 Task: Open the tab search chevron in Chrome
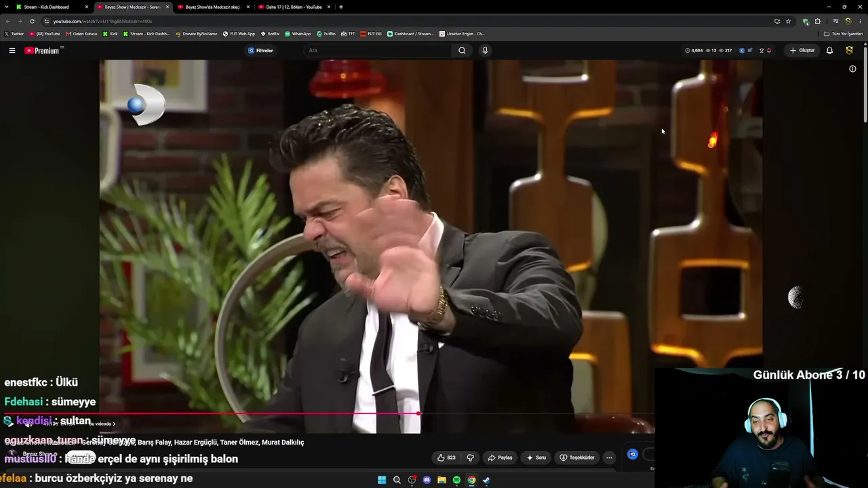point(7,7)
